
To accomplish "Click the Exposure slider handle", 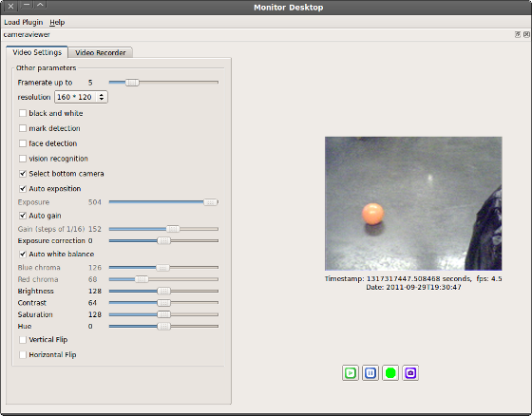I will point(210,202).
